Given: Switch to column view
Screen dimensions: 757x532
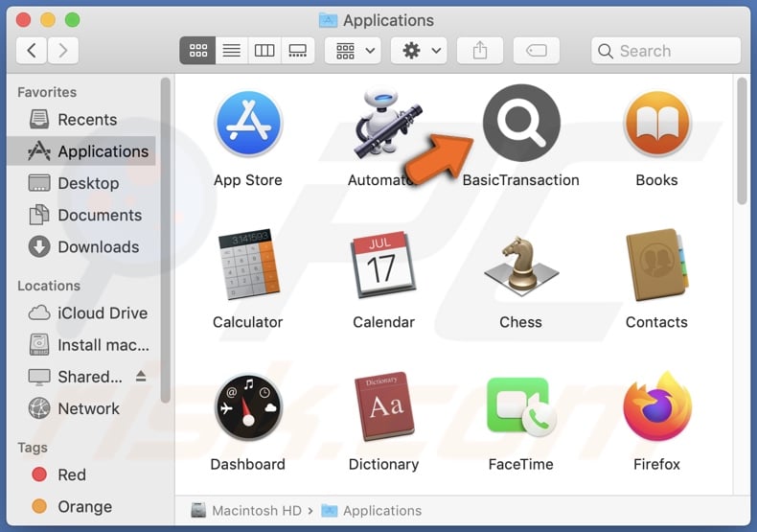Looking at the screenshot, I should coord(264,50).
